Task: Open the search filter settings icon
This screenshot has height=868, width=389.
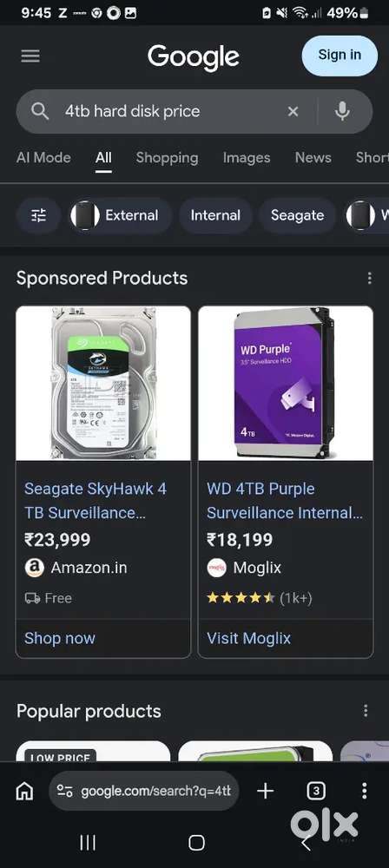Action: click(39, 215)
